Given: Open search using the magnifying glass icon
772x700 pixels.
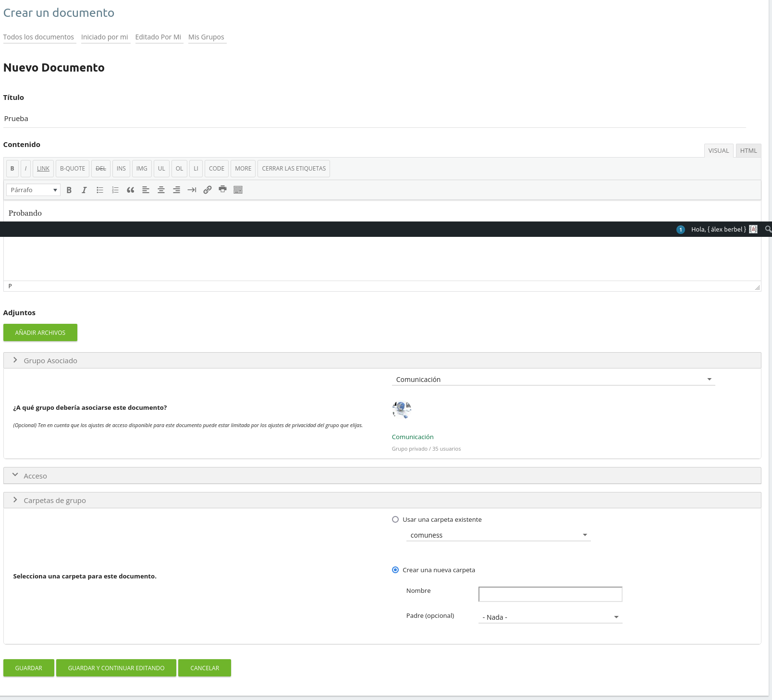Looking at the screenshot, I should pos(768,229).
